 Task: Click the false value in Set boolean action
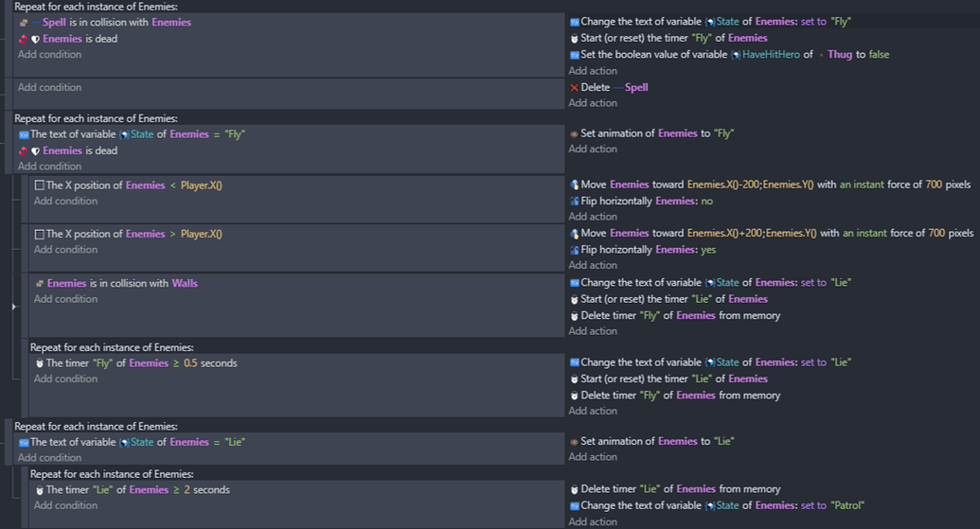[879, 55]
